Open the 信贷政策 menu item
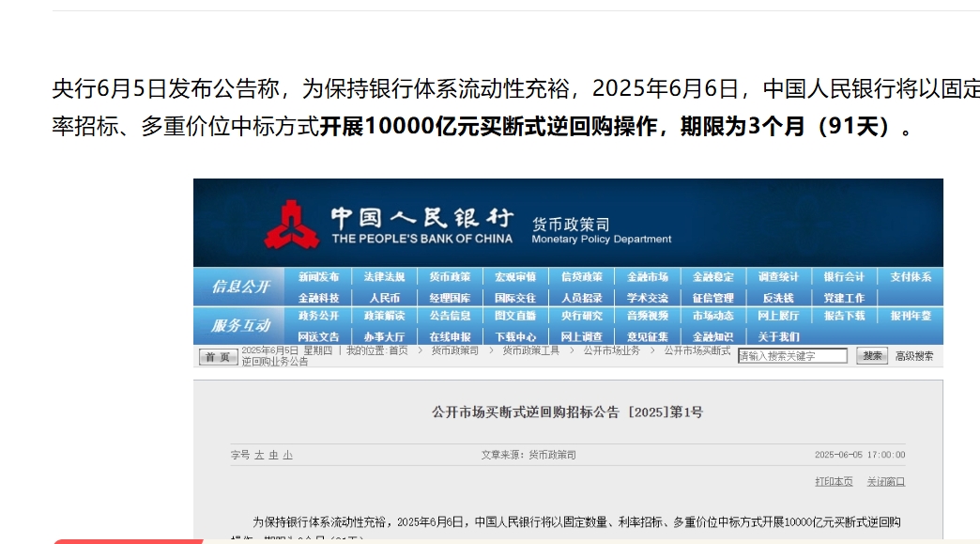Screen dimensions: 980x544 pos(582,277)
